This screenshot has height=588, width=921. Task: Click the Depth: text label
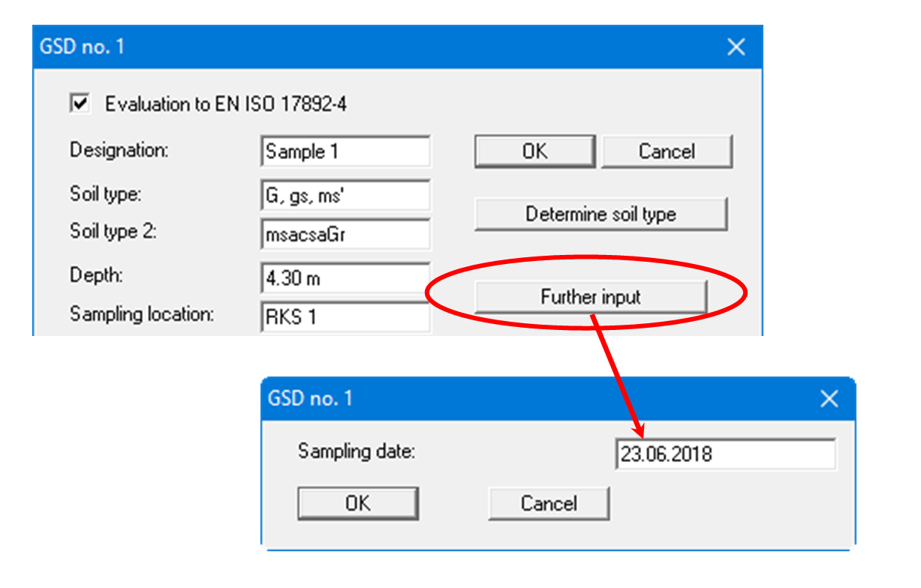click(96, 275)
